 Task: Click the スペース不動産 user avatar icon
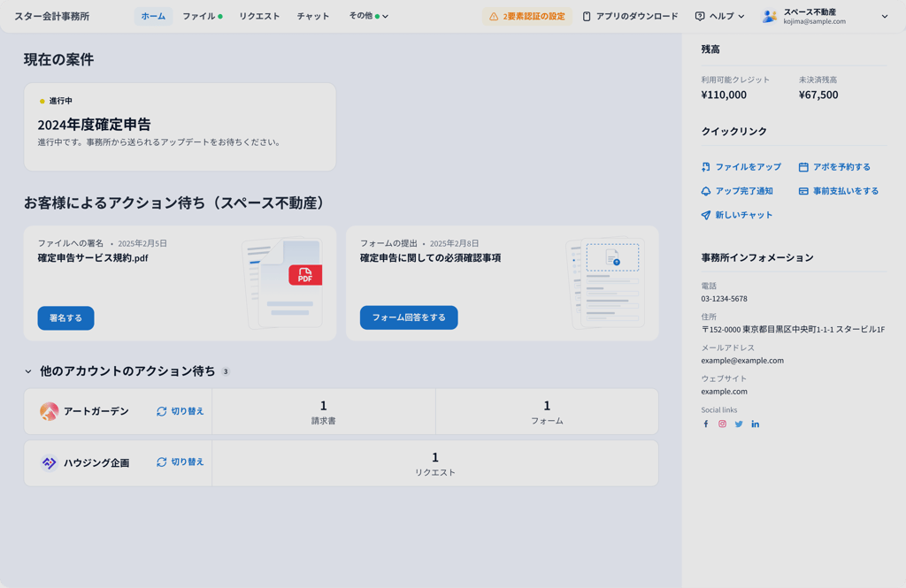pos(769,16)
